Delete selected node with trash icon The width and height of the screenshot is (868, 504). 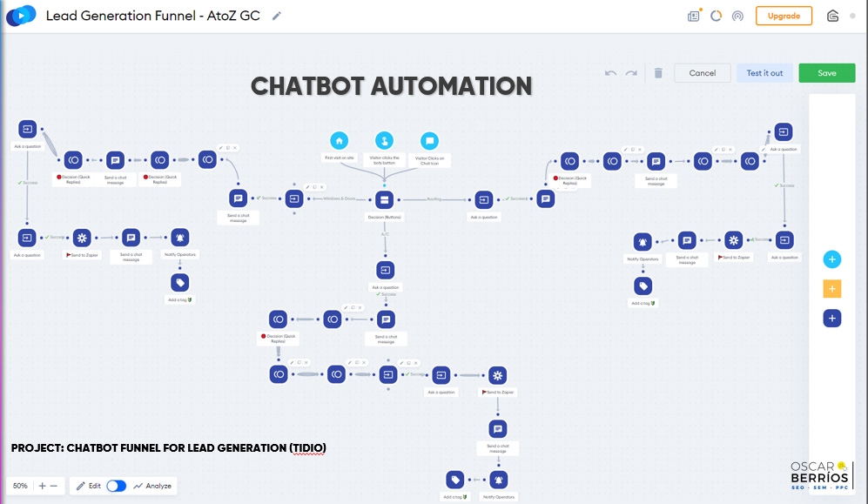[x=658, y=73]
